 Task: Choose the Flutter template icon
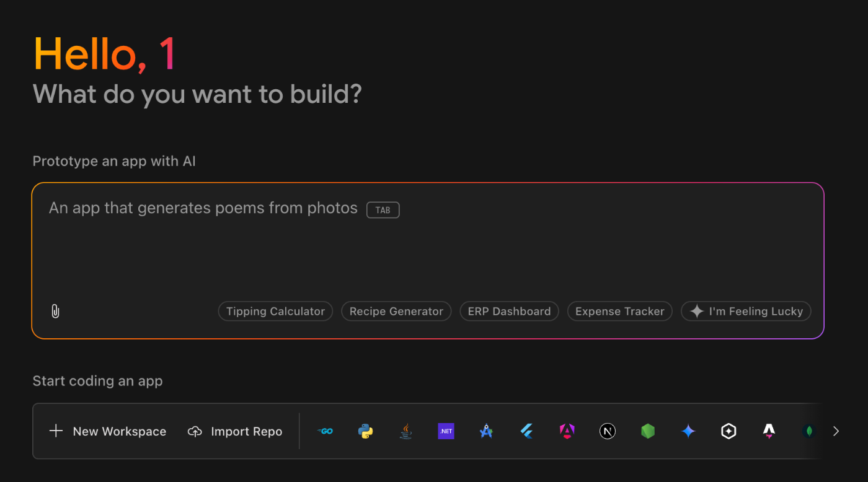click(x=526, y=431)
